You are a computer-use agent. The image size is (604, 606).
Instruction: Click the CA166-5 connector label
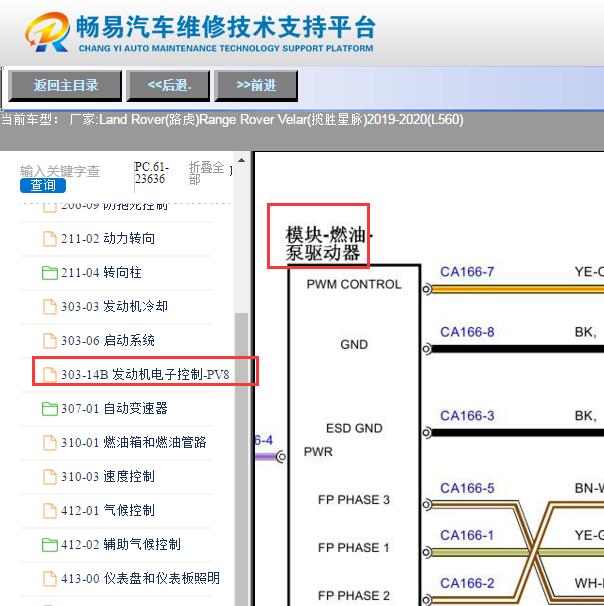coord(467,488)
